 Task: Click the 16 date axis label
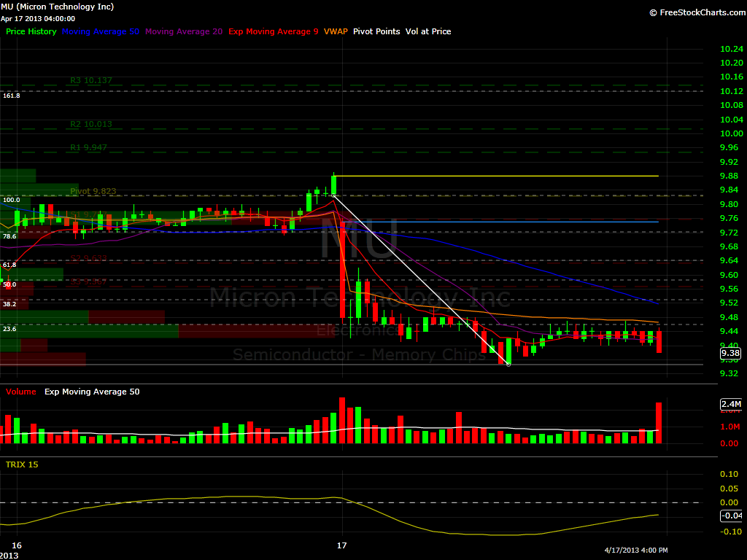coord(17,545)
